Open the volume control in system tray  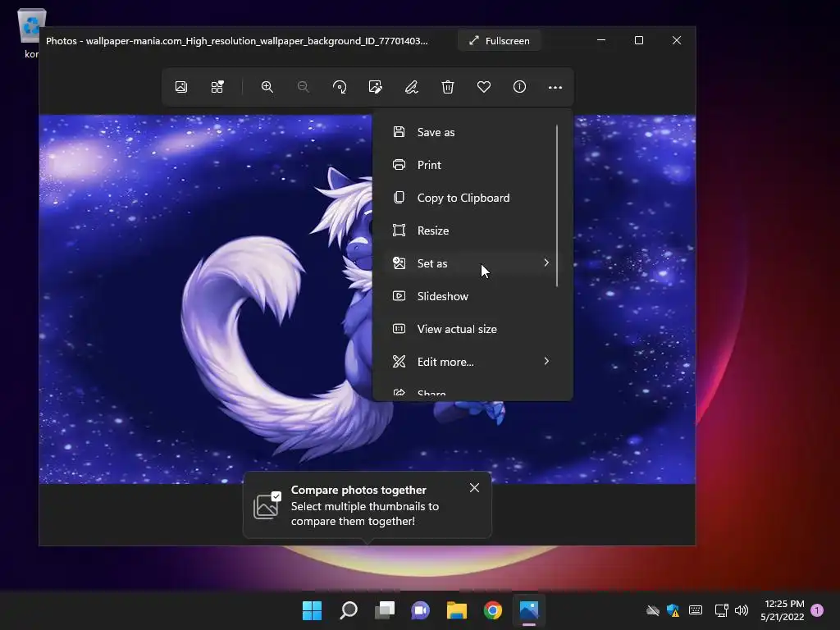pyautogui.click(x=742, y=610)
